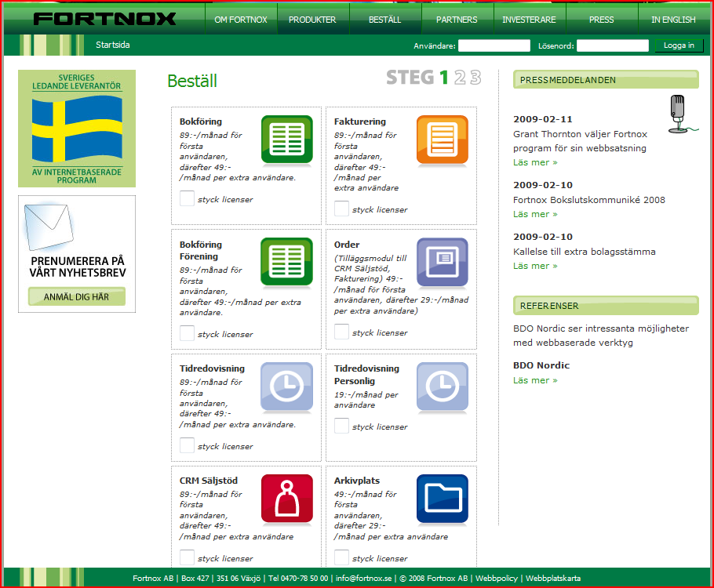Open Läs mer under BDO Nordic

535,380
